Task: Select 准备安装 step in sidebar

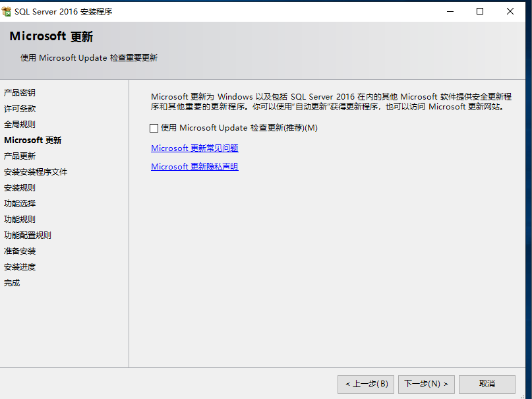Action: click(20, 251)
